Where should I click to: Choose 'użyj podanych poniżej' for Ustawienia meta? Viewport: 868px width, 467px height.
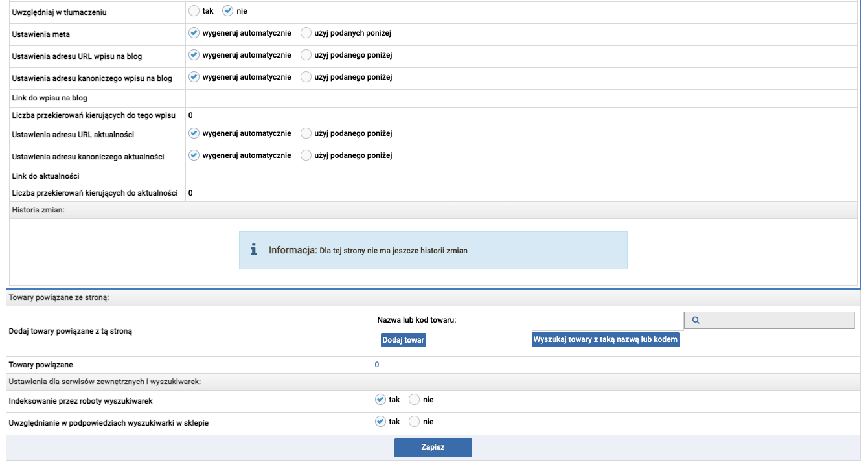(x=306, y=33)
